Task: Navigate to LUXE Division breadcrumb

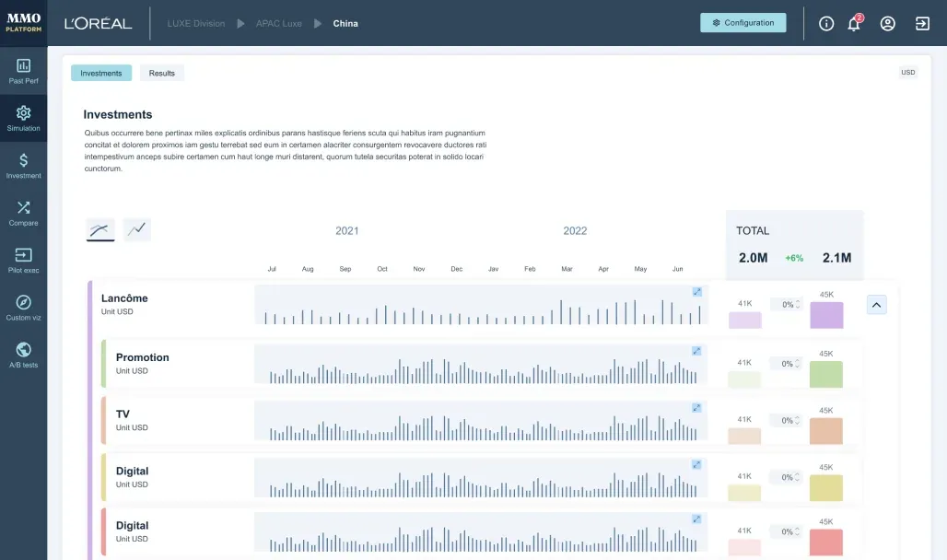Action: (195, 24)
